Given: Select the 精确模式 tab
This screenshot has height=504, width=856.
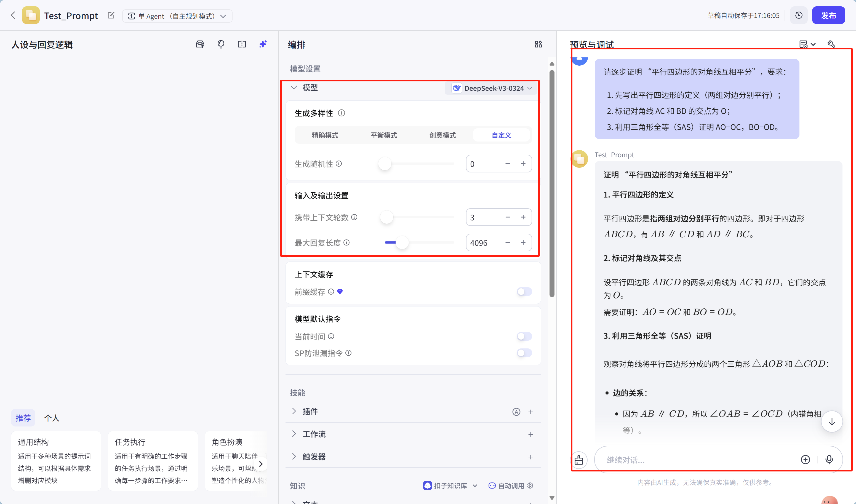Looking at the screenshot, I should tap(325, 135).
